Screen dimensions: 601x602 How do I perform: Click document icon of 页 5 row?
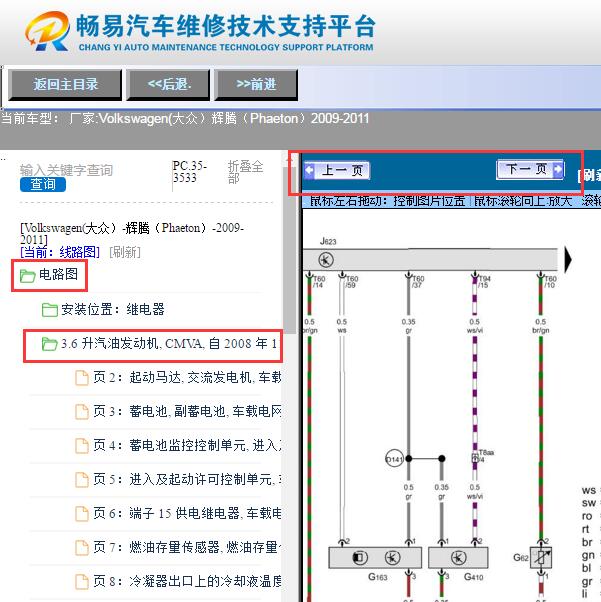click(81, 480)
